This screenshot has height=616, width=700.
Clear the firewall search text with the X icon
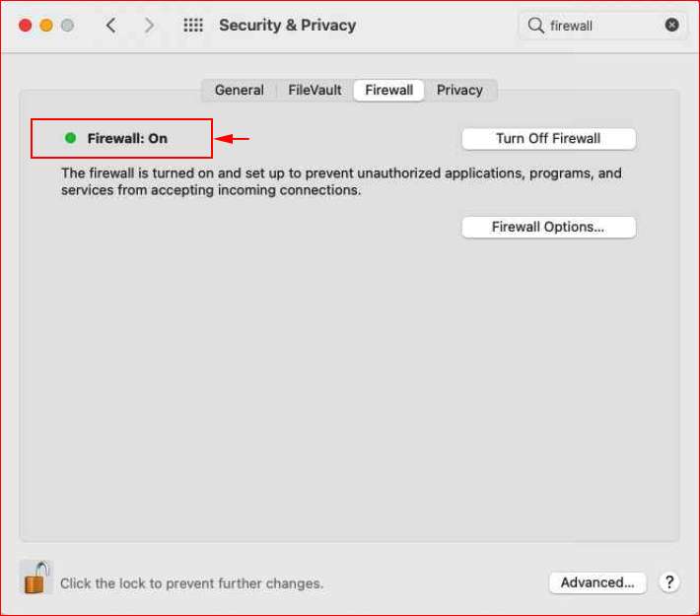tap(671, 25)
